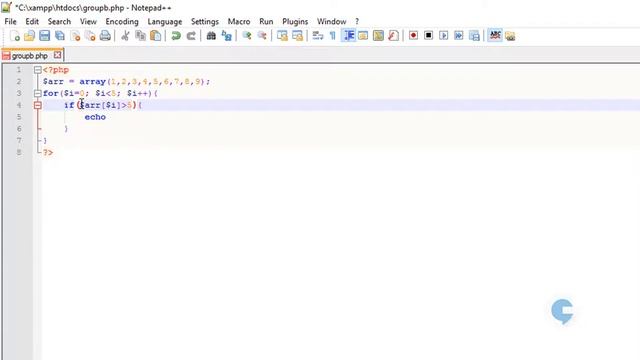Print the document using printer icon

tap(105, 36)
